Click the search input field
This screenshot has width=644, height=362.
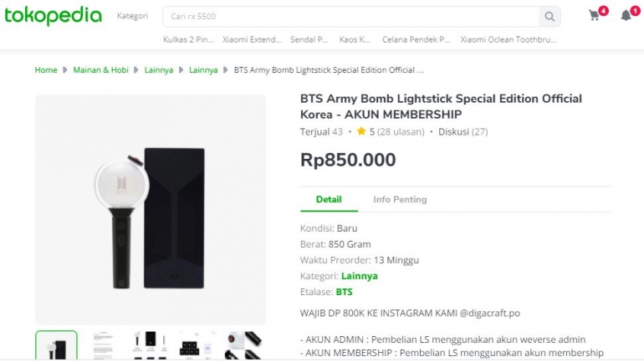coord(351,16)
